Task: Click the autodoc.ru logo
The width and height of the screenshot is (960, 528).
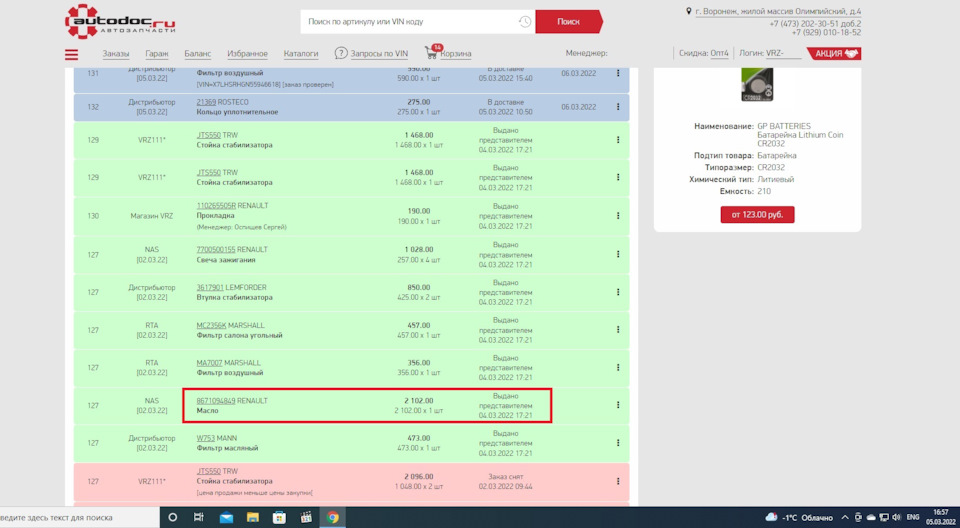Action: 120,21
